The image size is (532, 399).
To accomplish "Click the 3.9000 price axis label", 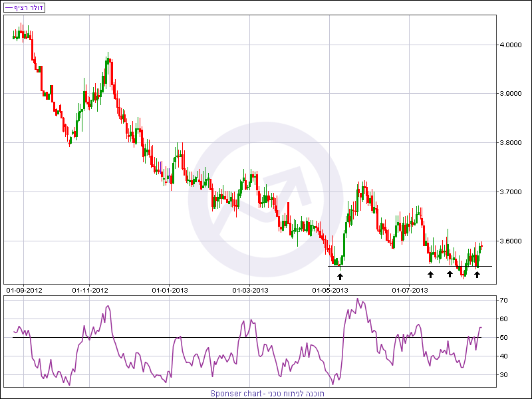I will click(512, 94).
